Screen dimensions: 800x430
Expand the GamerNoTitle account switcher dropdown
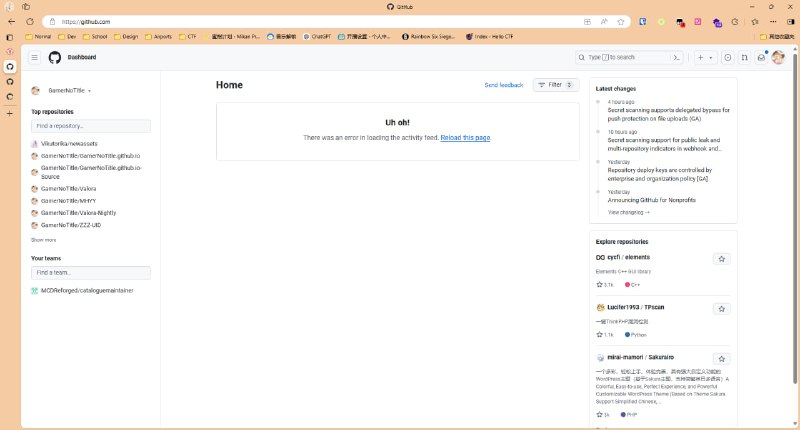pos(89,91)
